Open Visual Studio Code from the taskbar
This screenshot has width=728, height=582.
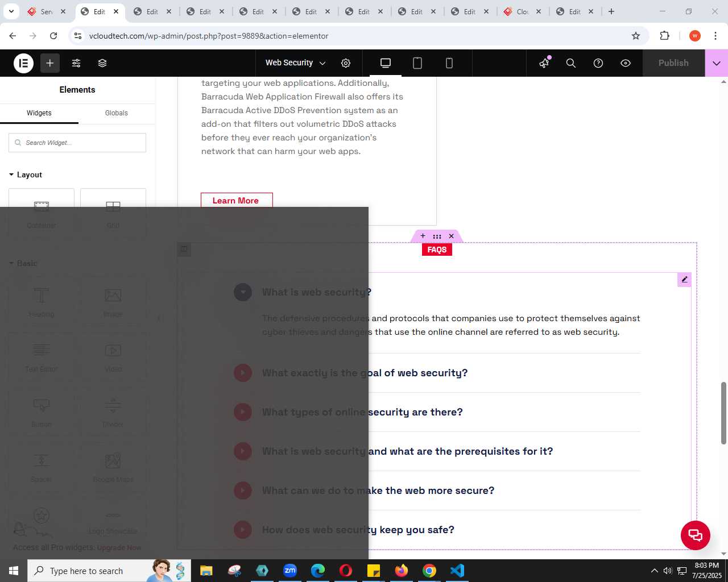click(x=457, y=571)
